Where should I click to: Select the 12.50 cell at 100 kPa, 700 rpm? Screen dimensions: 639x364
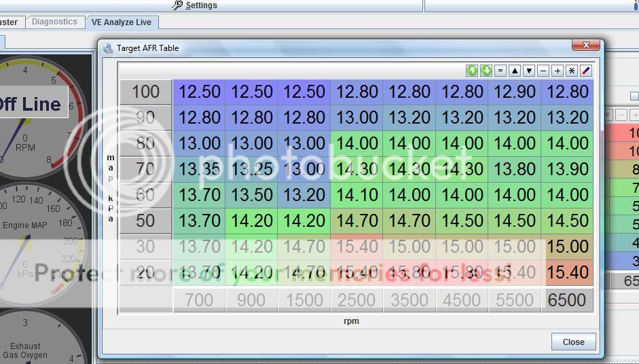coord(199,92)
